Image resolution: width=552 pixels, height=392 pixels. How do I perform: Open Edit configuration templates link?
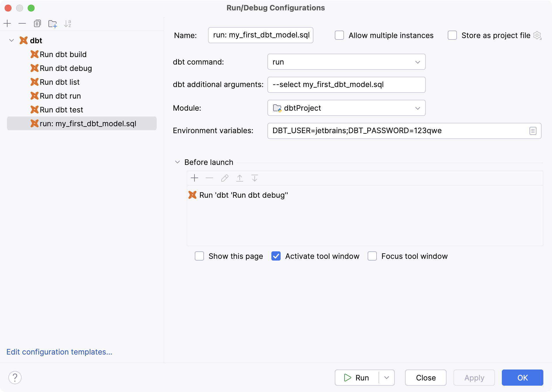(x=59, y=352)
